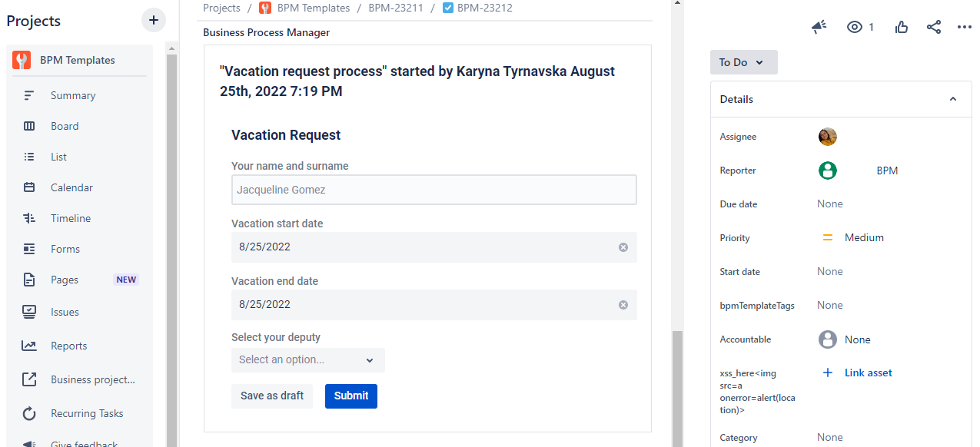Click the Your name and surname field
The width and height of the screenshot is (980, 447).
point(434,190)
